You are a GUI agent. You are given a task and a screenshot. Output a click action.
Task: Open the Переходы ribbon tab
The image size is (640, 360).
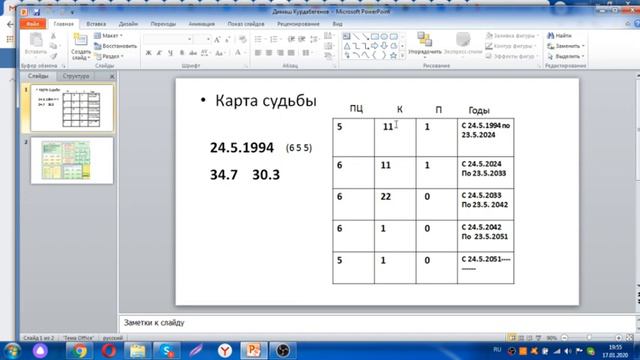pyautogui.click(x=163, y=24)
